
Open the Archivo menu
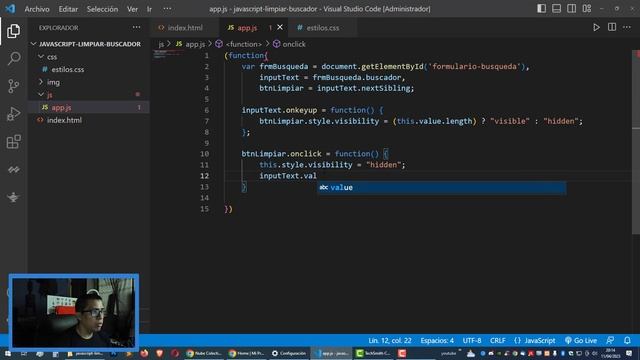[37, 9]
